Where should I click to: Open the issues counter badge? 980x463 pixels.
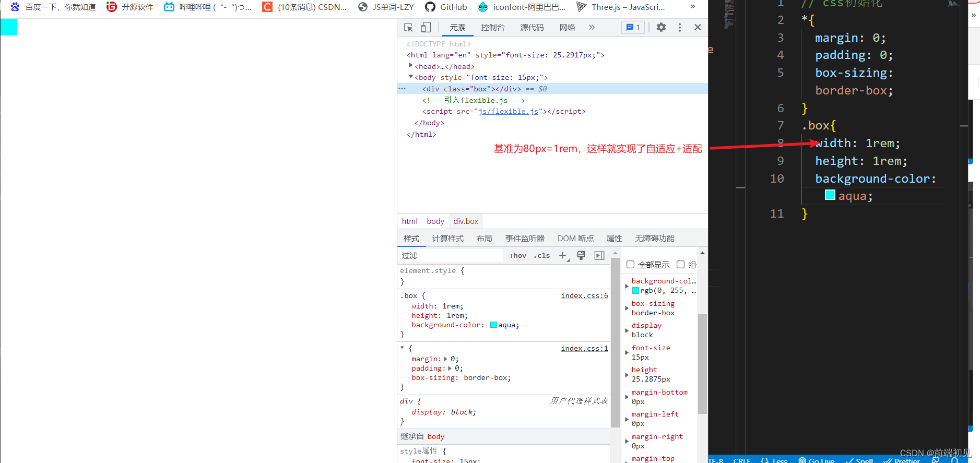pyautogui.click(x=633, y=27)
